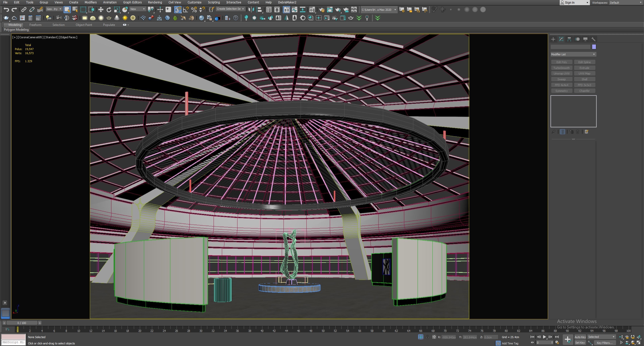The height and width of the screenshot is (346, 644).
Task: Click the object color swatch
Action: pos(594,47)
